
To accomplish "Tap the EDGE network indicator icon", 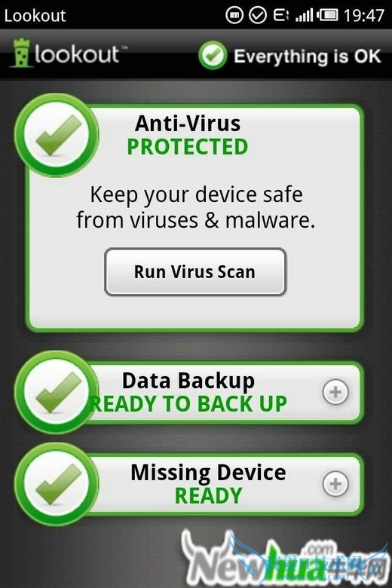I will click(x=281, y=15).
